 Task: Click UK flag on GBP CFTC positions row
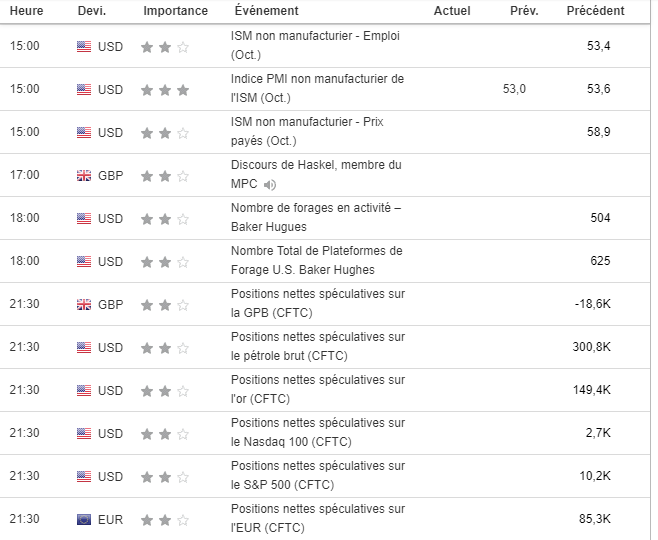pyautogui.click(x=84, y=304)
